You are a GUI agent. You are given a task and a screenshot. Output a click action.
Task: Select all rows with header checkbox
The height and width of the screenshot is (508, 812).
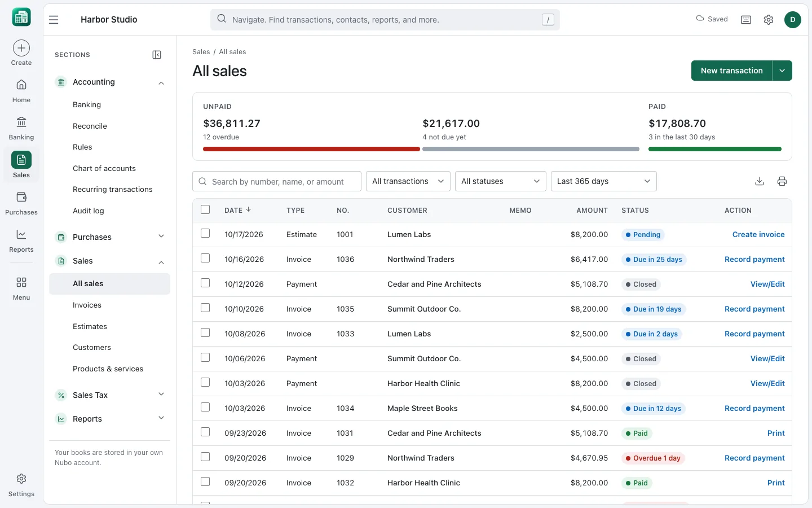[x=205, y=209]
